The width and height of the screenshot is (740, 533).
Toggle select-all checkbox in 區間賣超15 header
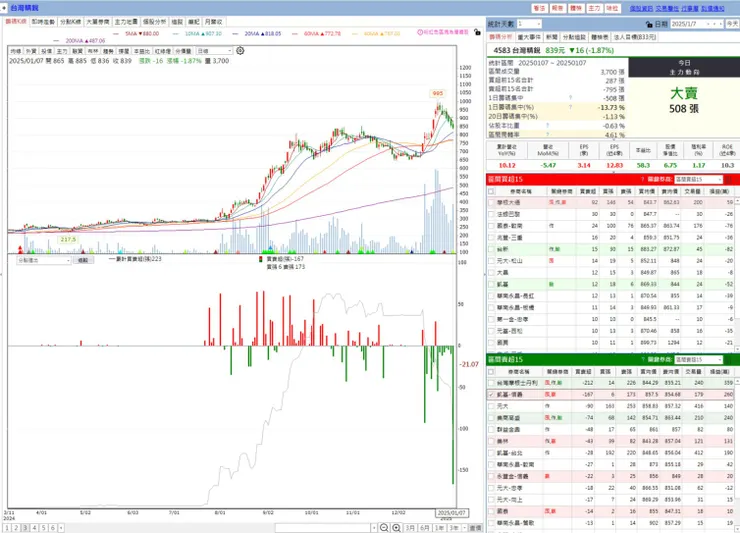click(x=491, y=372)
